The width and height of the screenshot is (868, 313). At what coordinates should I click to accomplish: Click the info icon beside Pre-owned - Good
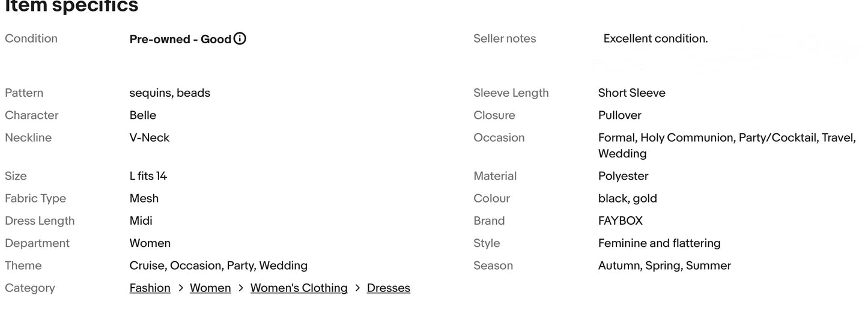pyautogui.click(x=240, y=39)
